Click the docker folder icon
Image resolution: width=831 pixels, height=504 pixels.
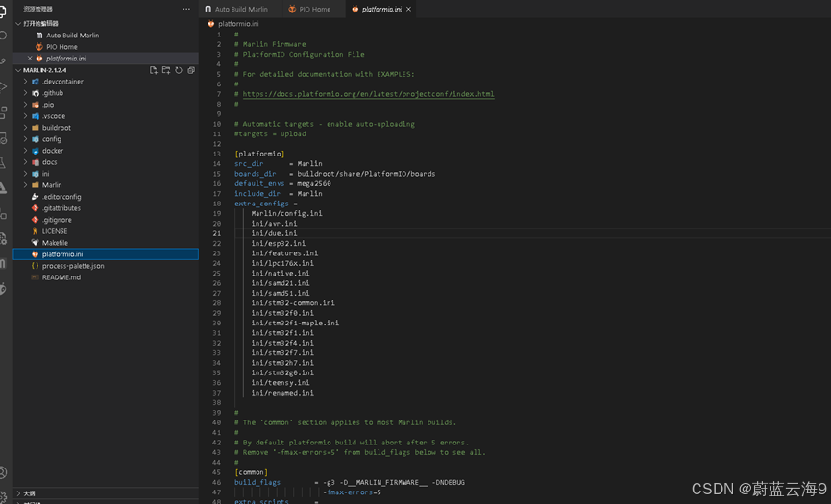tap(35, 151)
